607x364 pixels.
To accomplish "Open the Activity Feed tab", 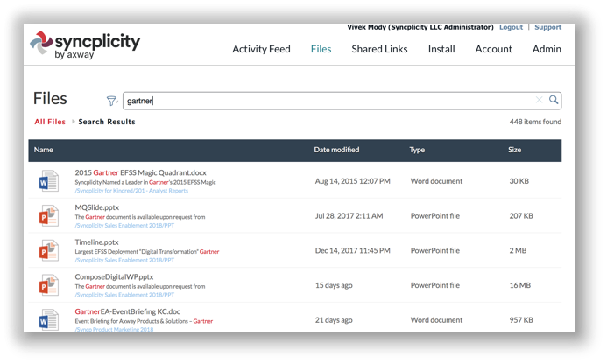I will click(261, 49).
